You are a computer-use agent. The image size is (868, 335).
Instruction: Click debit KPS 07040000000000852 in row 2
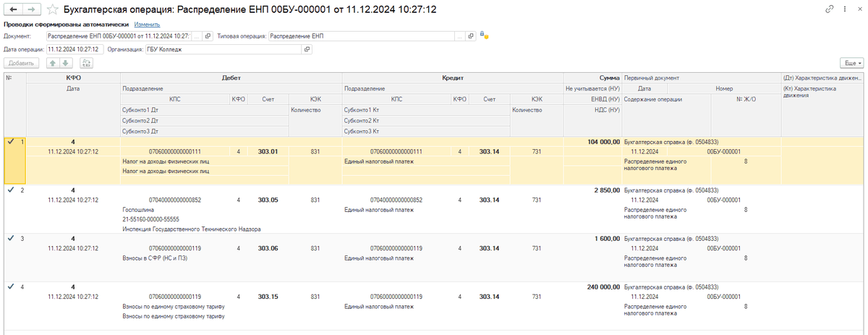pyautogui.click(x=174, y=200)
